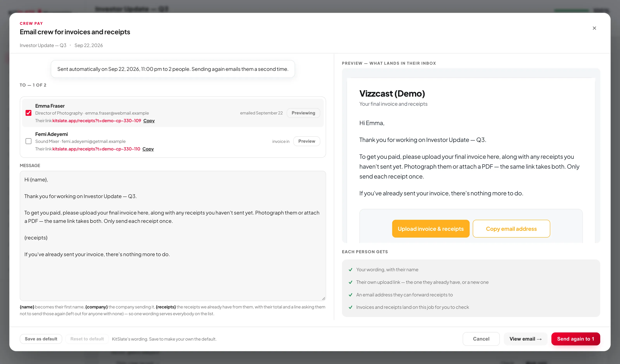
Task: Preview email for Femi Adeyemi
Action: coord(307,141)
